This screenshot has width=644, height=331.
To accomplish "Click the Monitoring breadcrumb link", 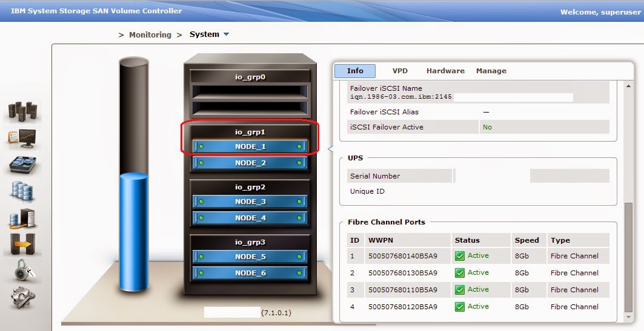I will [x=150, y=35].
